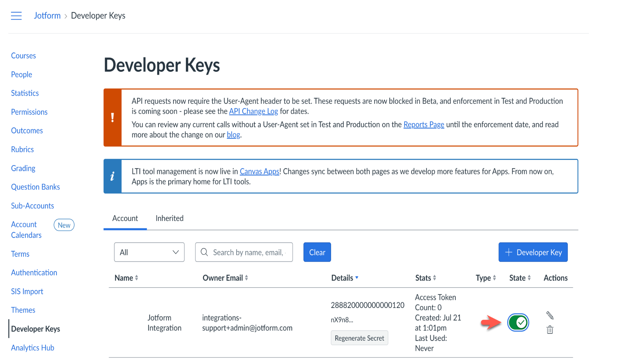This screenshot has height=362, width=644.
Task: Sort table by Type column
Action: (486, 278)
